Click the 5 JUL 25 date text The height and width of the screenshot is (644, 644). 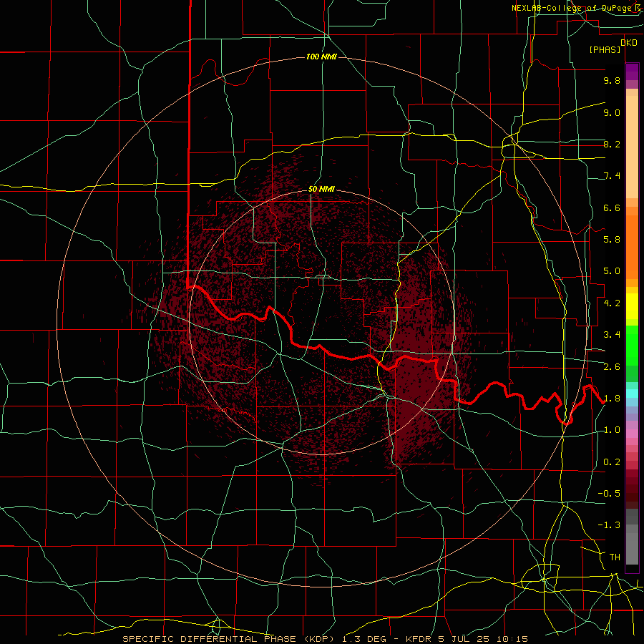click(464, 639)
